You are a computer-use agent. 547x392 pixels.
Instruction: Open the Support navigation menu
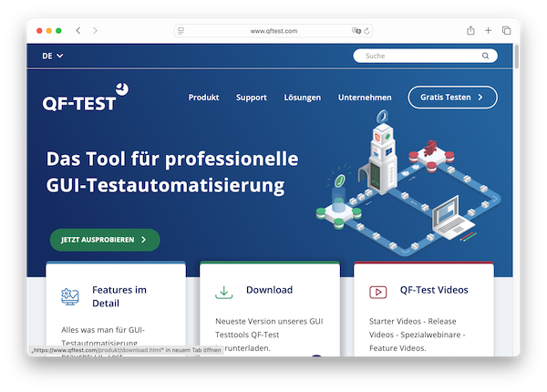(252, 98)
